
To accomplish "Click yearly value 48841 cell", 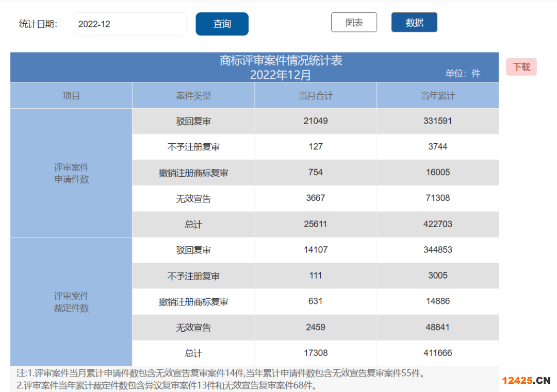I will [438, 327].
